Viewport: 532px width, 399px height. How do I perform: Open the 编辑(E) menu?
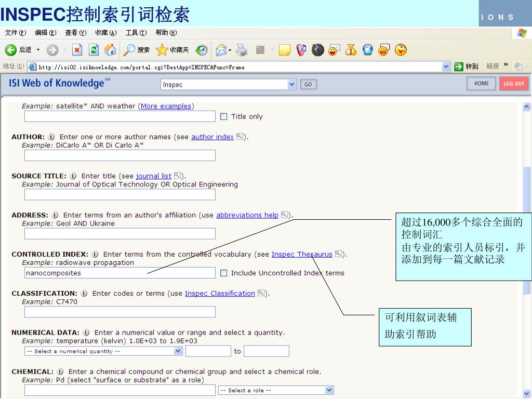(46, 33)
